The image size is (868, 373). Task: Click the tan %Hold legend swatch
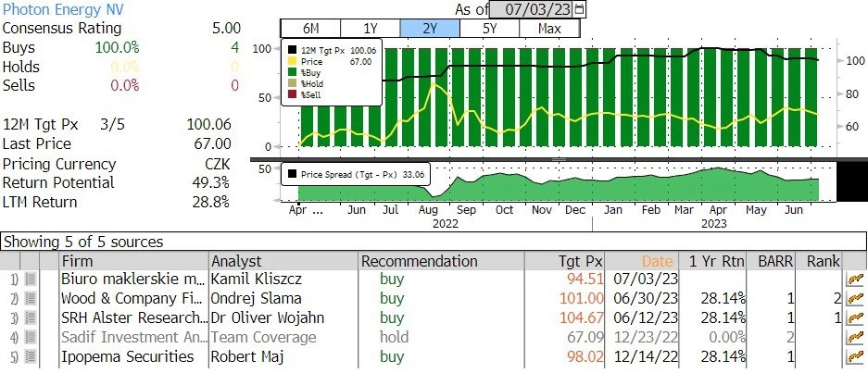click(293, 83)
